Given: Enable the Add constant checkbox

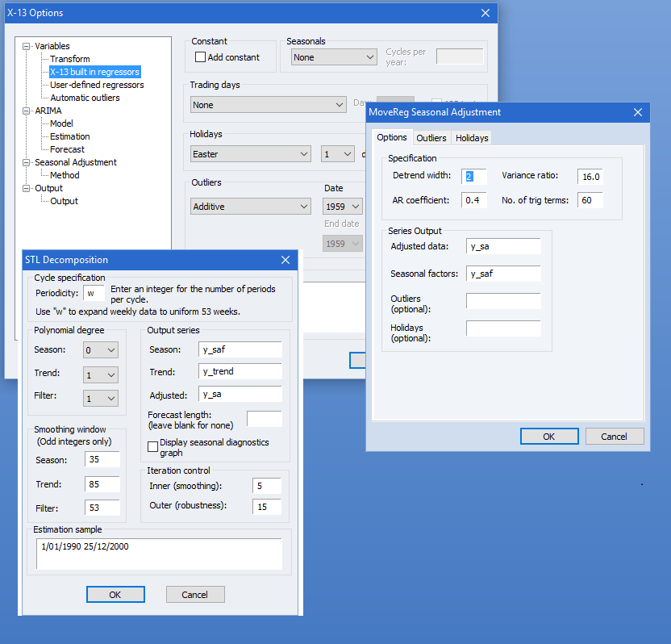Looking at the screenshot, I should click(x=201, y=57).
